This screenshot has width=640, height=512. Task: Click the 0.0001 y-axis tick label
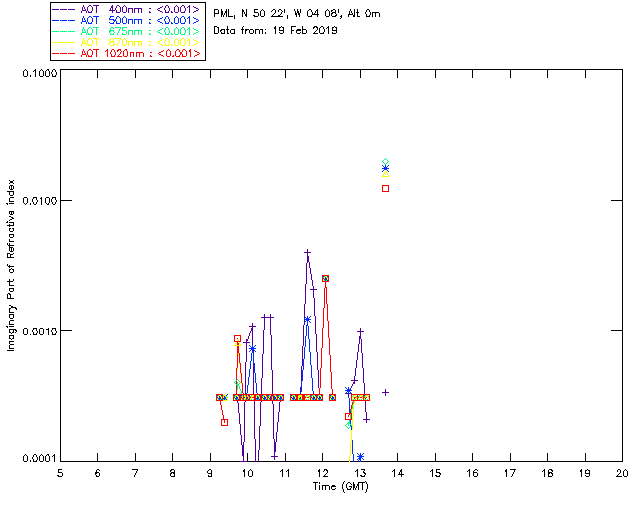[36, 459]
